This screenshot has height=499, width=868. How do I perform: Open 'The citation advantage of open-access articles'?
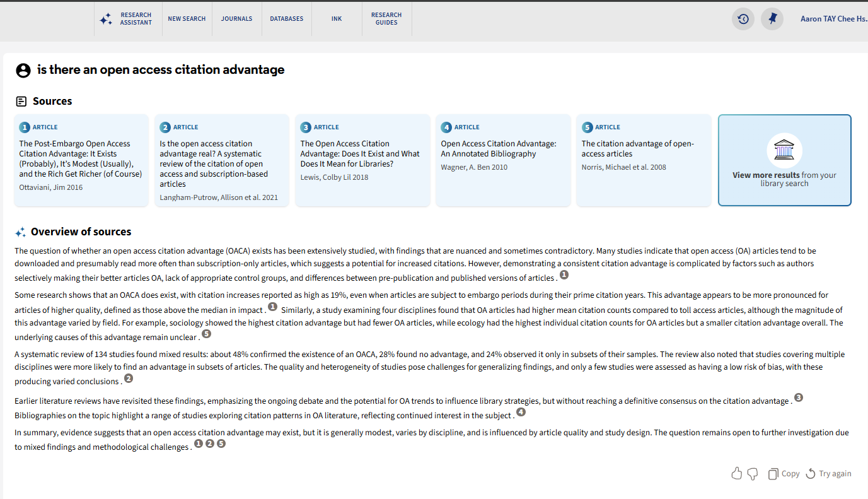coord(638,149)
